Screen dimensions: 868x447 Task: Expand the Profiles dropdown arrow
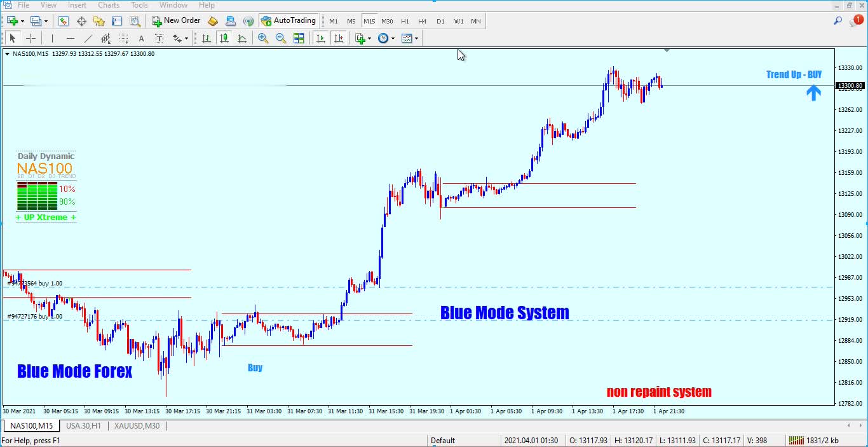click(x=46, y=21)
